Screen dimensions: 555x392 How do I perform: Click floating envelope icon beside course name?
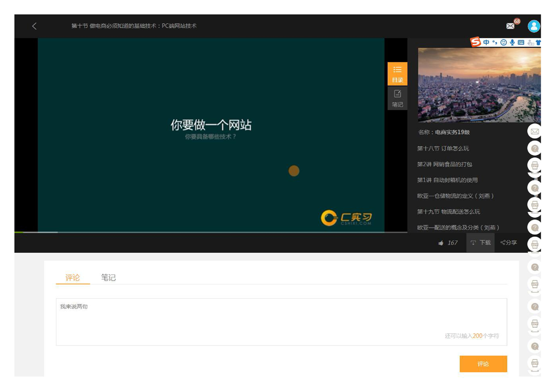pyautogui.click(x=534, y=131)
